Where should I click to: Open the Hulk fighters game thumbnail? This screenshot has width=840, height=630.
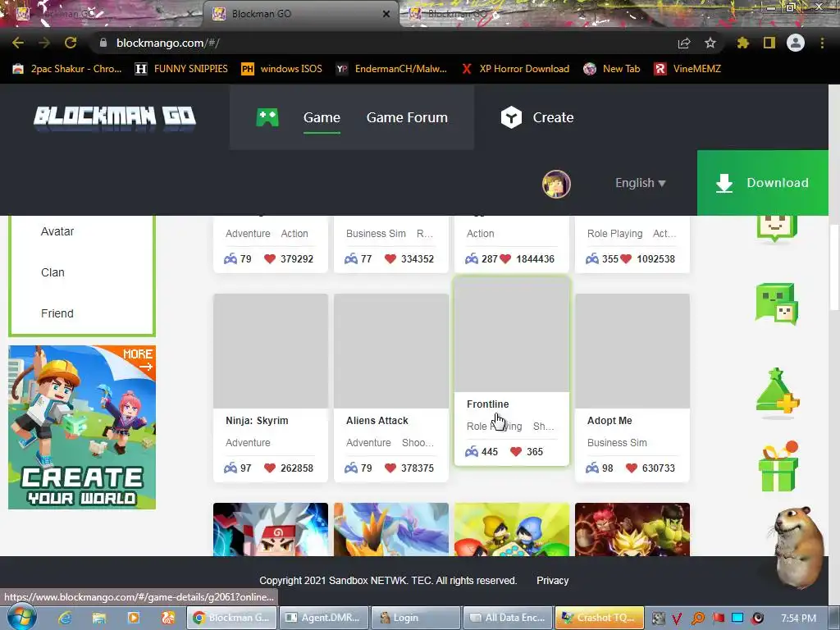632,529
